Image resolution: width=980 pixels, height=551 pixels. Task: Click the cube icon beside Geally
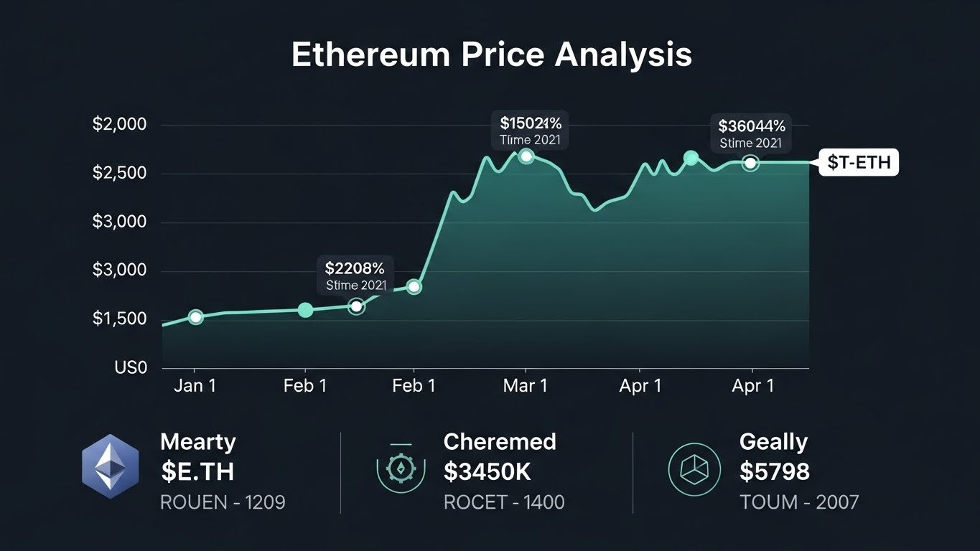(694, 470)
